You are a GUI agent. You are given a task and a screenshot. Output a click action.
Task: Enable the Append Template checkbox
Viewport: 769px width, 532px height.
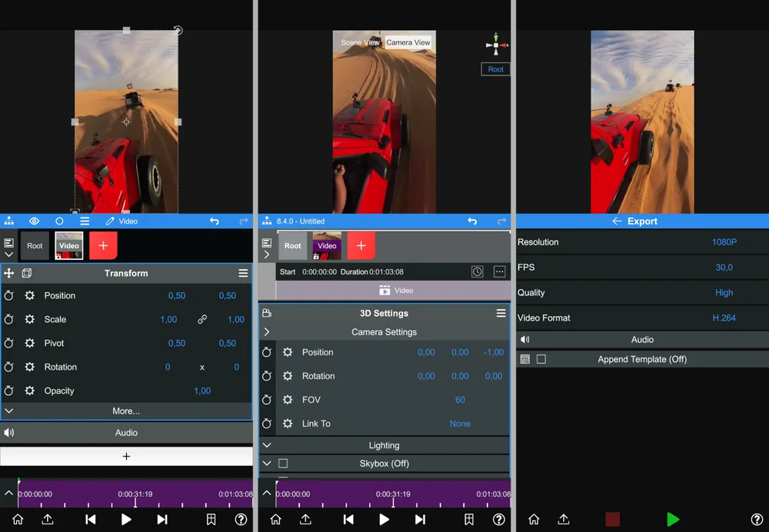pyautogui.click(x=541, y=359)
